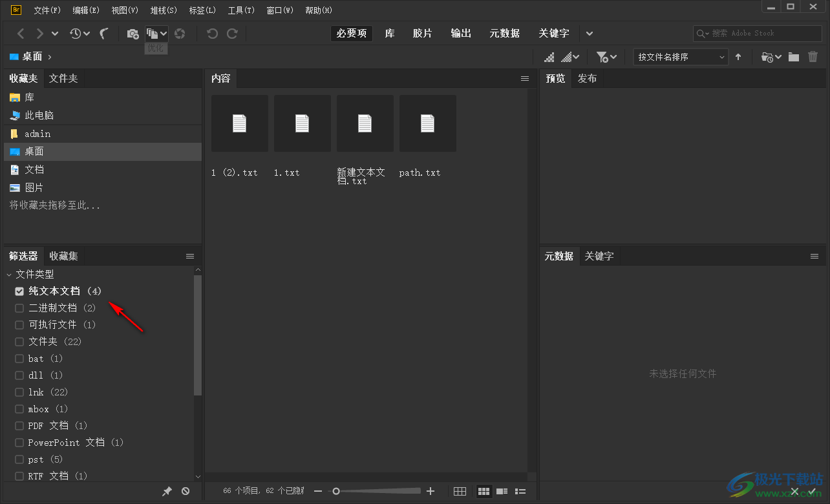Switch to the 文件夹 panel tab

click(x=63, y=78)
